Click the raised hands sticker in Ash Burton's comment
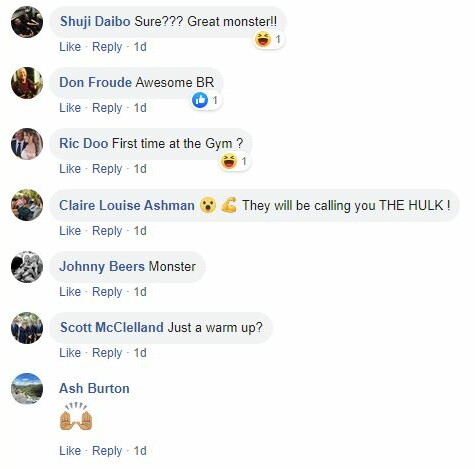 coord(76,416)
